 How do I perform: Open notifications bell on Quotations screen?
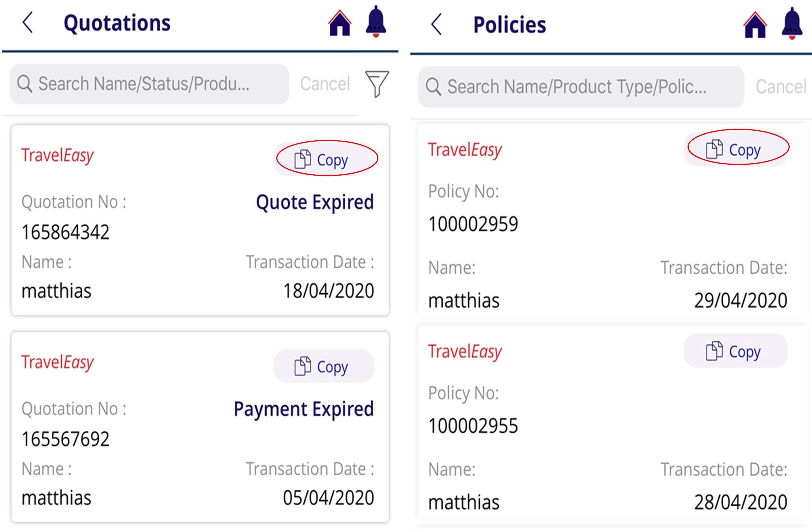(376, 21)
